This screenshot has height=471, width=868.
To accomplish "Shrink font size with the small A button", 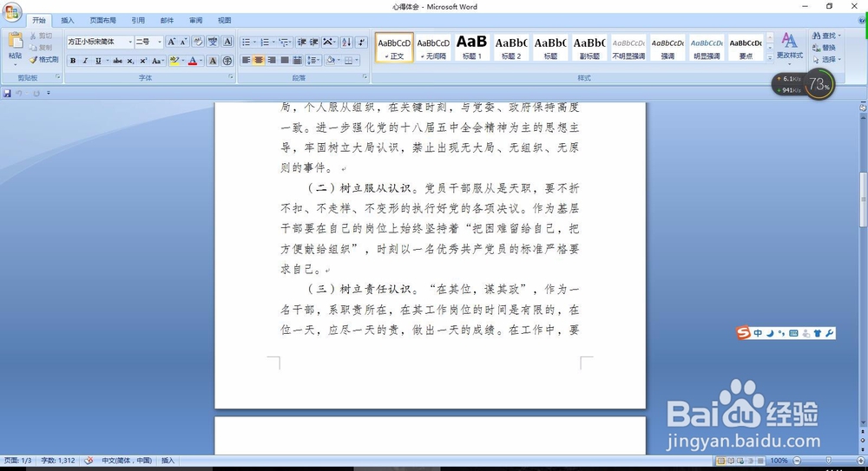I will pos(184,42).
